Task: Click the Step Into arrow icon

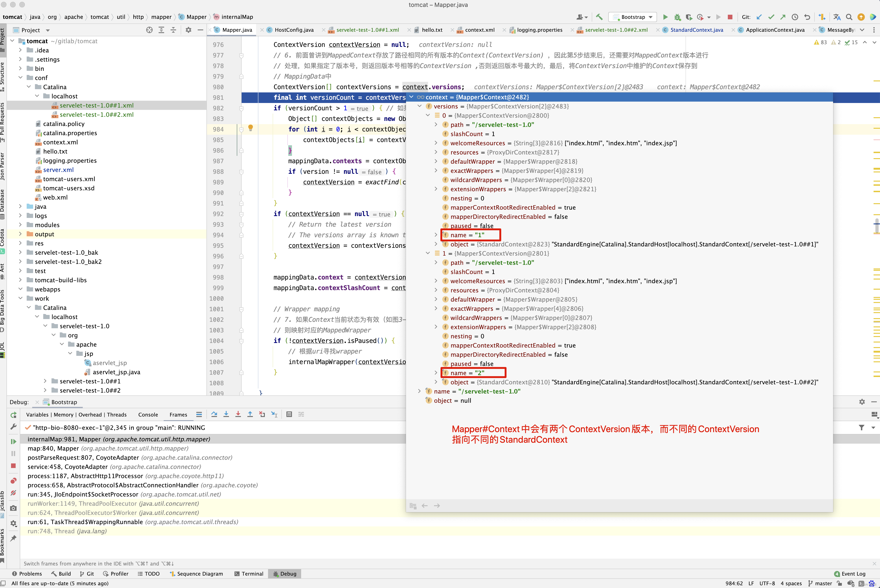Action: pyautogui.click(x=226, y=414)
